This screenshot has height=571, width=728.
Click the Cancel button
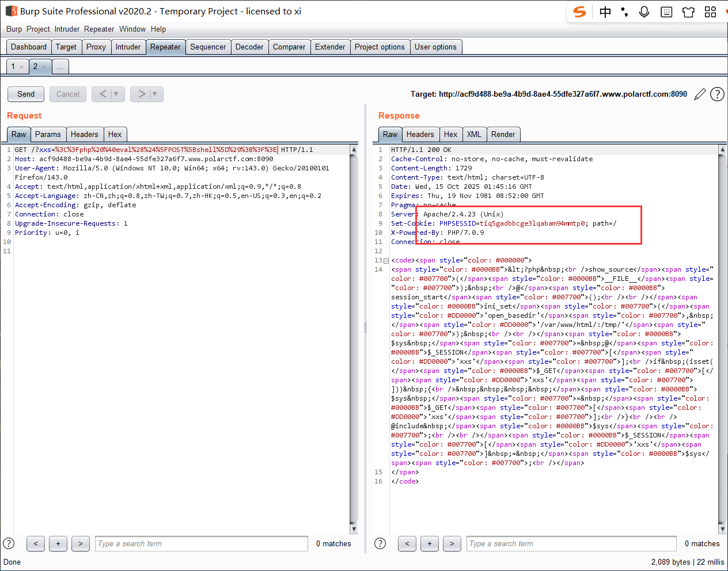coord(68,94)
